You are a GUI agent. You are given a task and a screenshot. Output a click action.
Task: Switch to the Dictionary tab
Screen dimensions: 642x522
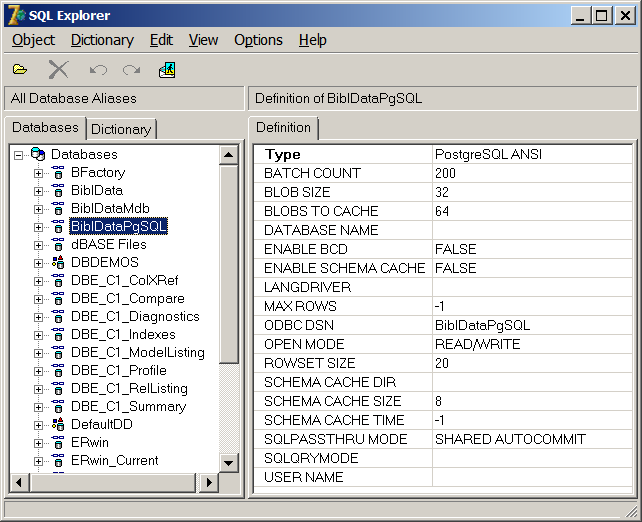[121, 129]
